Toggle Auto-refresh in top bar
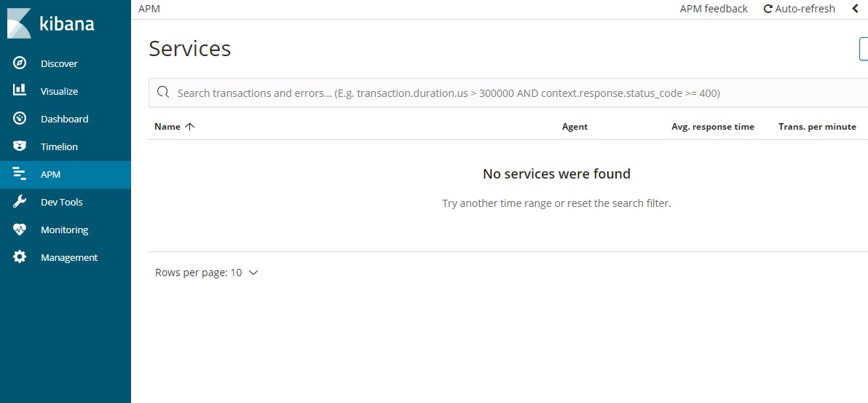Viewport: 868px width, 403px height. [799, 9]
